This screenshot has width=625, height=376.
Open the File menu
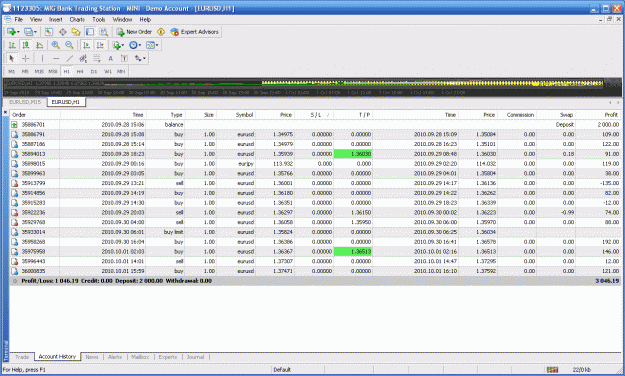click(x=18, y=19)
